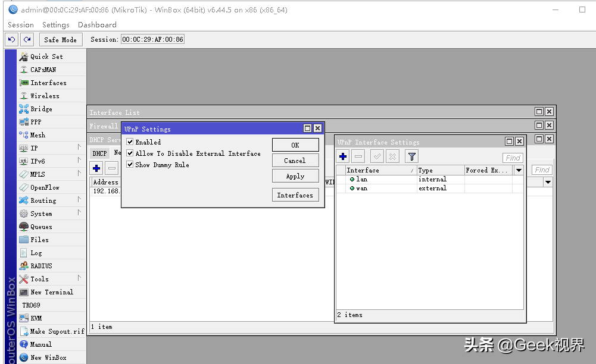Click Find field in UPnP Interface Settings

(x=513, y=158)
